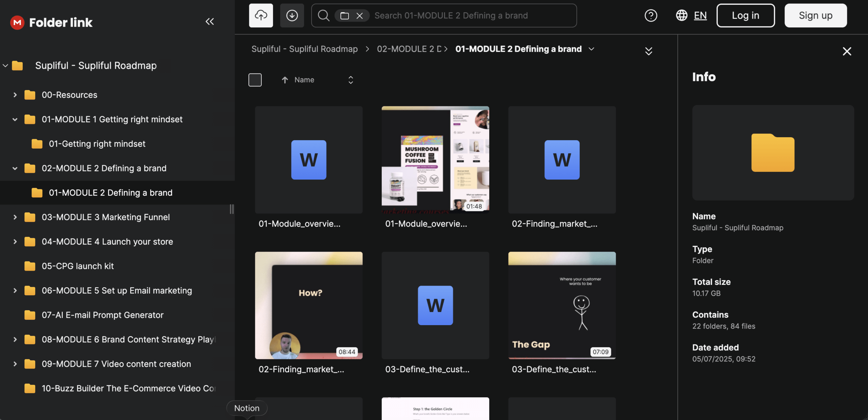Collapse the sidebar with double chevron
Image resolution: width=868 pixels, height=420 pixels.
(x=210, y=22)
